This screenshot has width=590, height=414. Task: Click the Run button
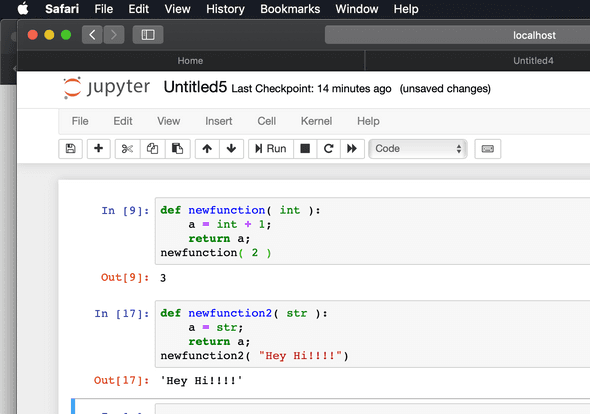click(271, 149)
